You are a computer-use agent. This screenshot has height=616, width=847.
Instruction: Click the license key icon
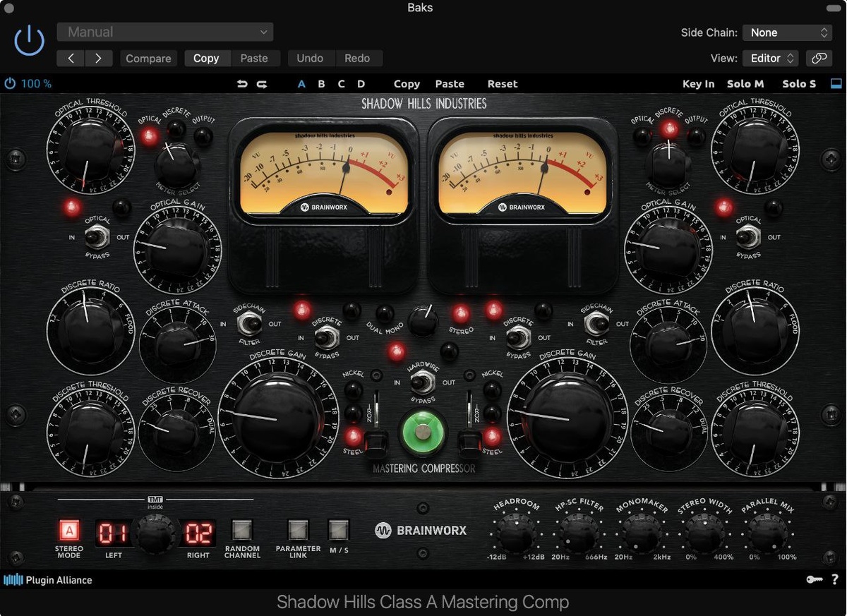click(x=815, y=580)
